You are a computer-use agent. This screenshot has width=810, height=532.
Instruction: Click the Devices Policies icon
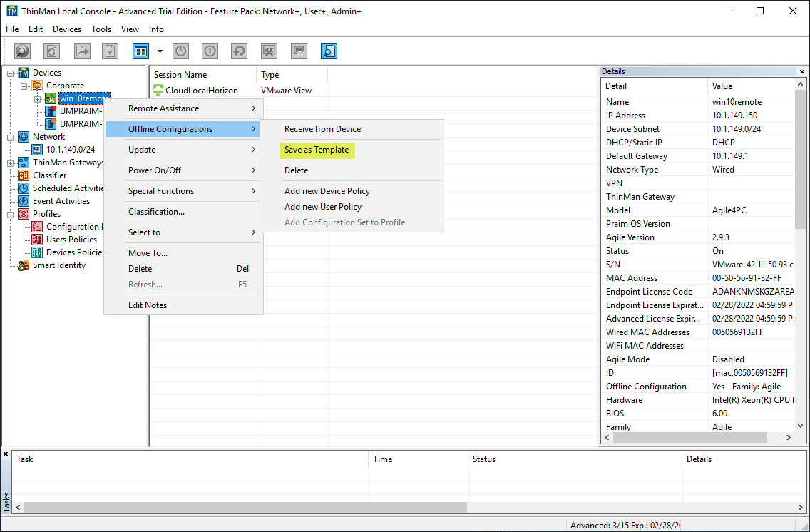point(37,252)
